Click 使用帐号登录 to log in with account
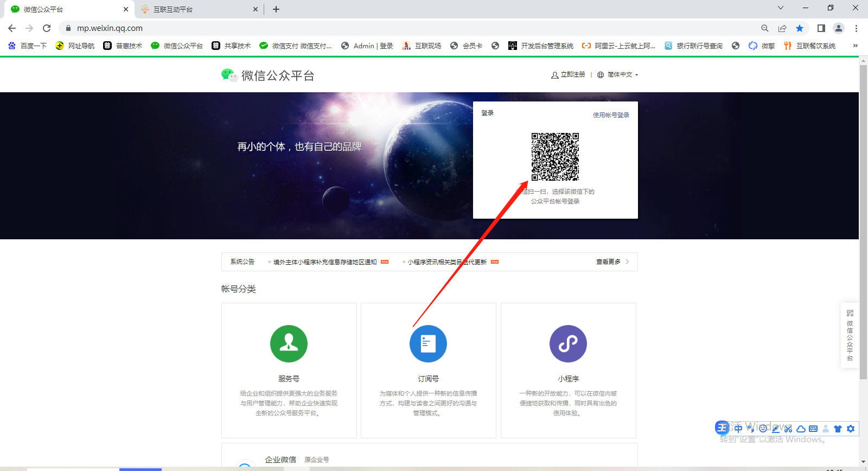This screenshot has height=471, width=868. point(611,115)
